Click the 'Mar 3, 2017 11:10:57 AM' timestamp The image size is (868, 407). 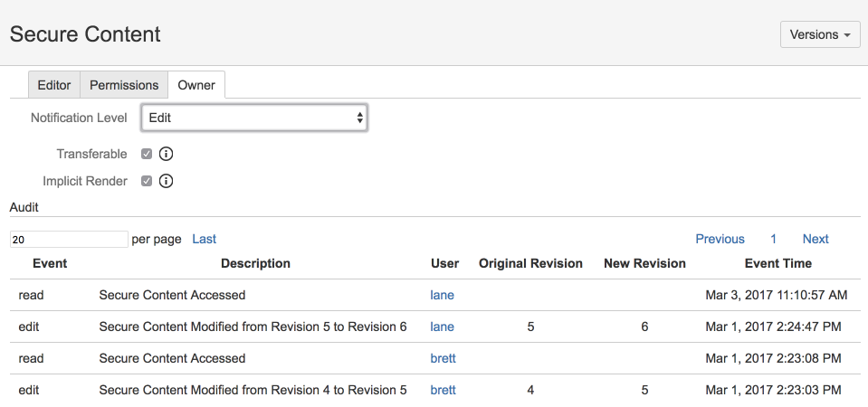click(776, 295)
